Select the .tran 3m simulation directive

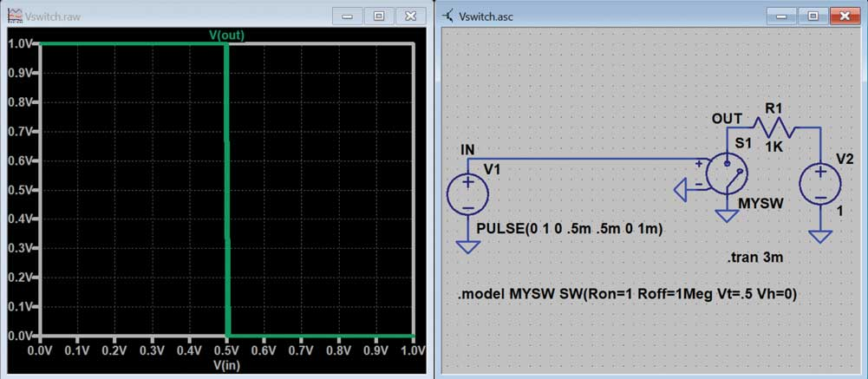[x=756, y=258]
